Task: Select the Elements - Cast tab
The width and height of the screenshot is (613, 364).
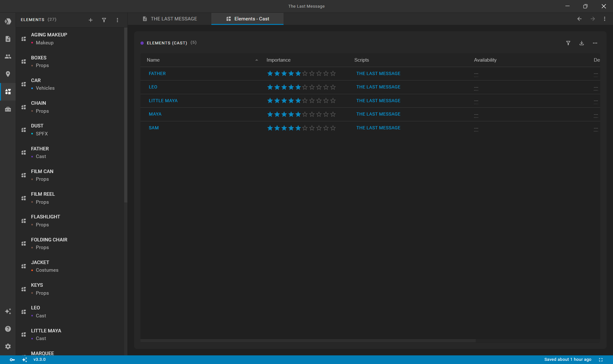Action: tap(247, 19)
